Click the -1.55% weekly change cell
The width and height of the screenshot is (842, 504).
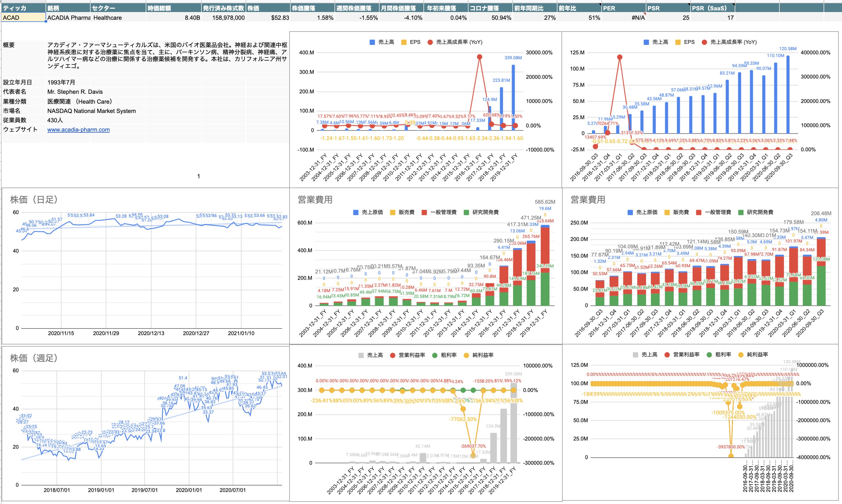click(357, 18)
